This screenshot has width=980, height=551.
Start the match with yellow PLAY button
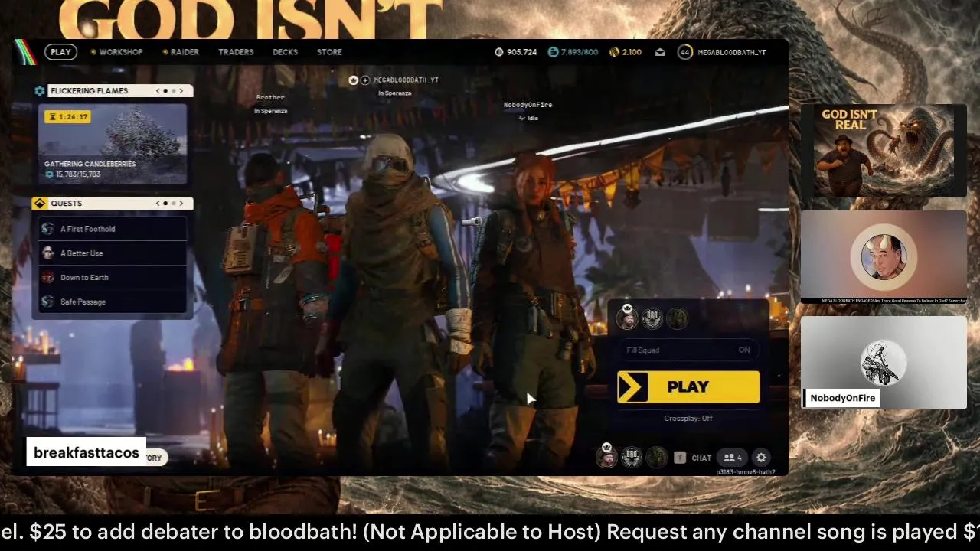(x=688, y=387)
